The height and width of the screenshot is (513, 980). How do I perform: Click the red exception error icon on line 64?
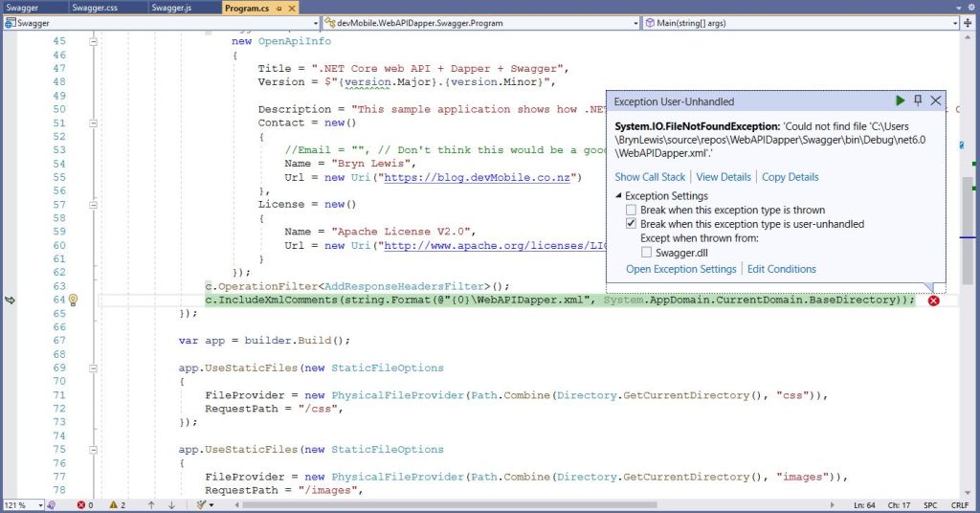tap(933, 301)
